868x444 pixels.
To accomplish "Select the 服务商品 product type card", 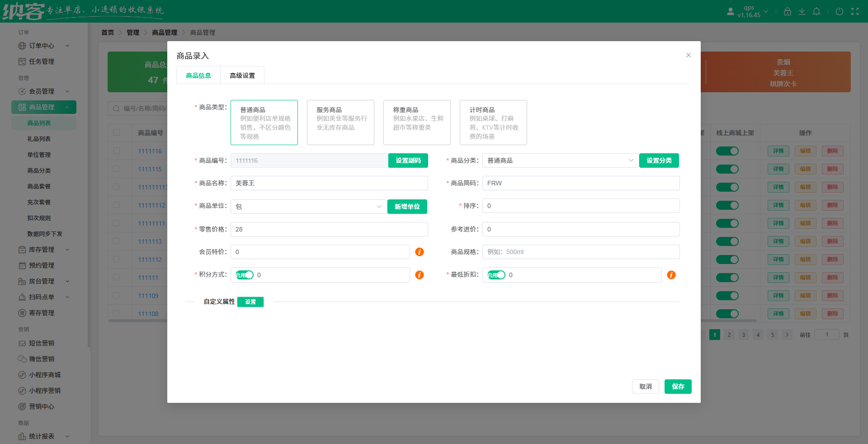I will [340, 123].
